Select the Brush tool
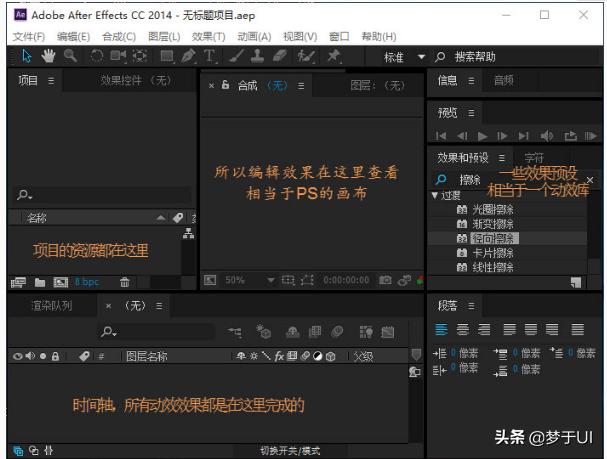Screen dimensions: 607x459 pos(237,56)
